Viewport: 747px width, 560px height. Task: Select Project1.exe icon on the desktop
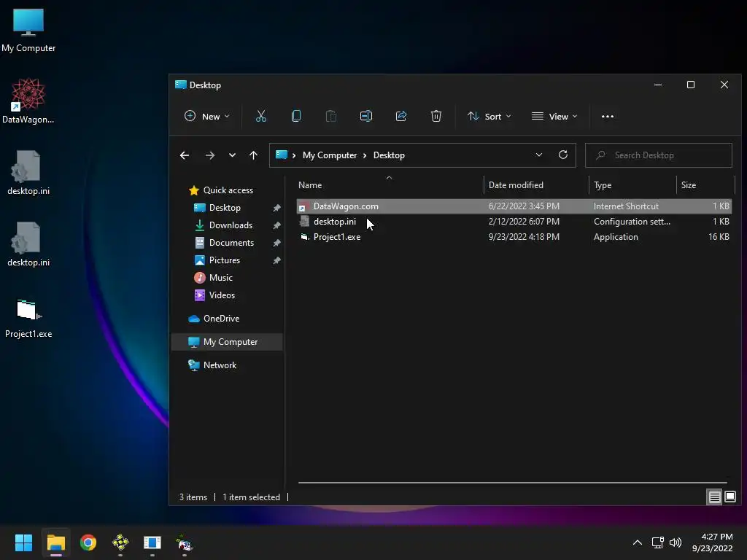[x=28, y=318]
